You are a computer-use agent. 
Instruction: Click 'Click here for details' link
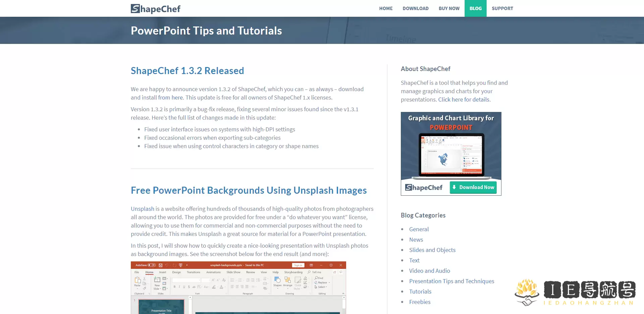click(464, 100)
